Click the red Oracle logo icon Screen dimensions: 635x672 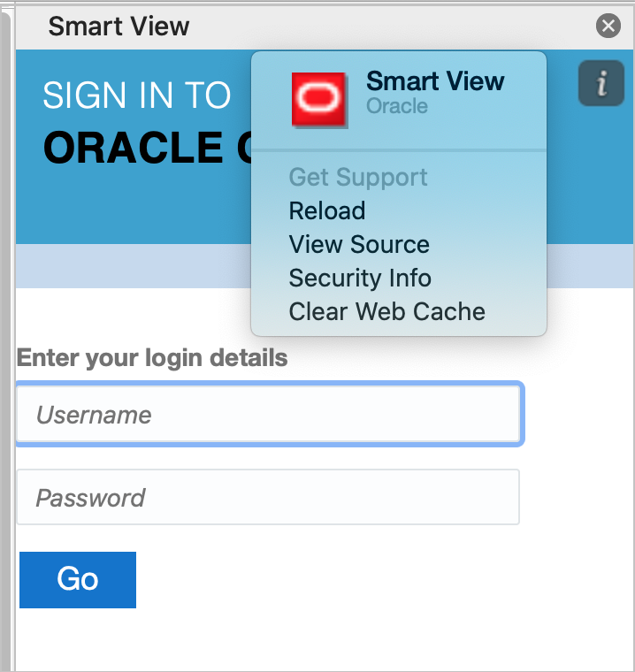tap(319, 99)
